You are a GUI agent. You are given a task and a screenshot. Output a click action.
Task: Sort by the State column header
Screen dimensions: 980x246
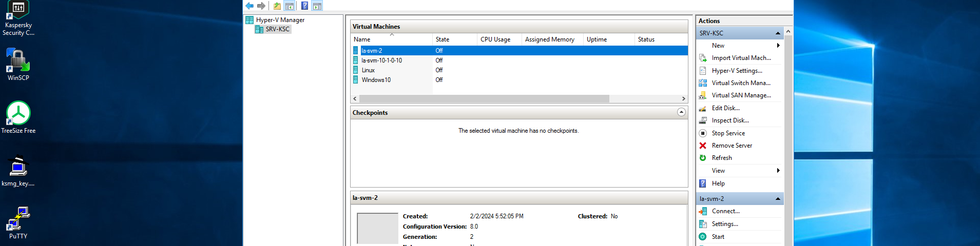(454, 39)
